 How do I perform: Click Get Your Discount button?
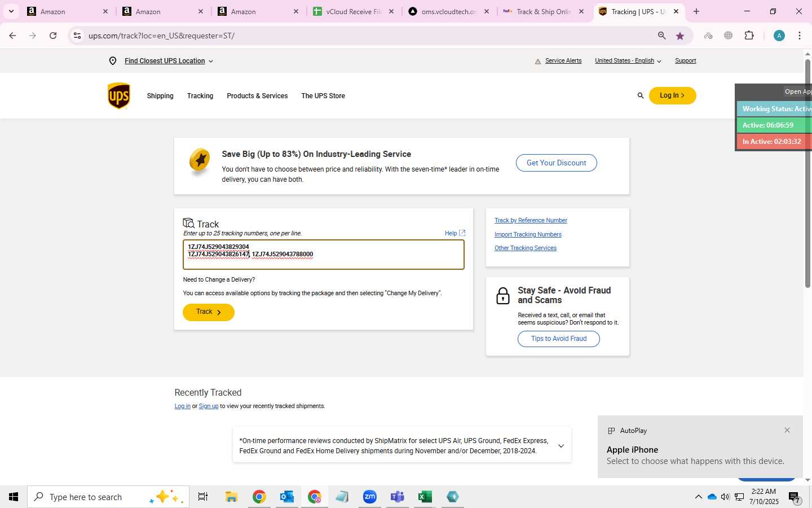(557, 163)
